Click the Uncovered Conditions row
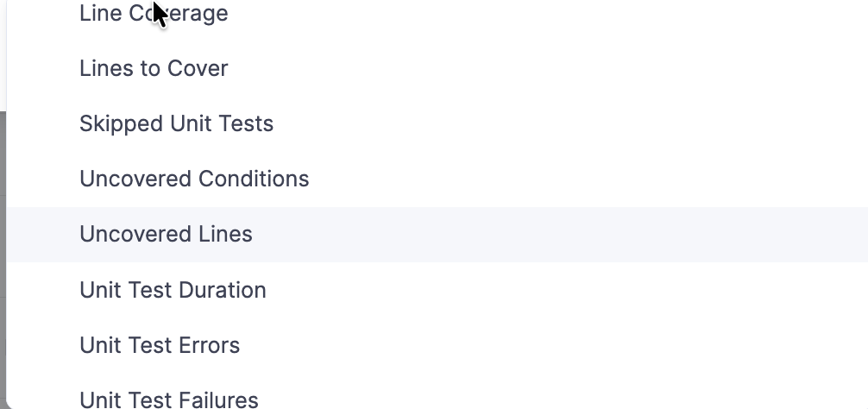 tap(194, 179)
